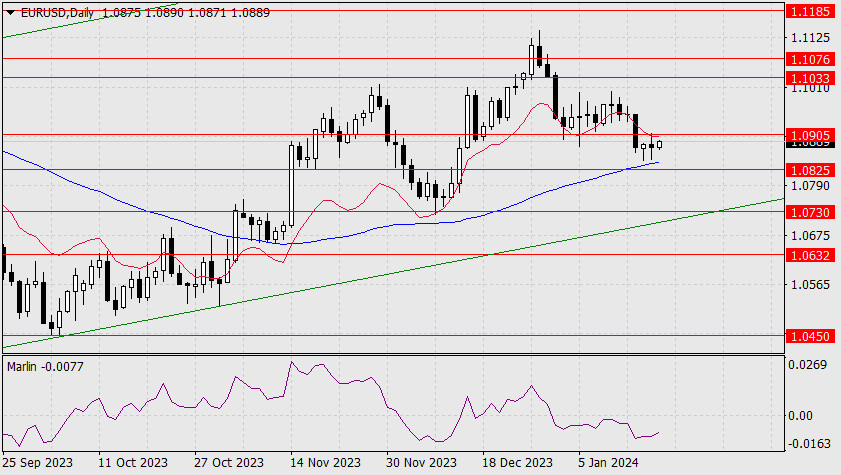Click the 1.0790 price scale value
Viewport: 841px width, 475px height.
click(810, 185)
